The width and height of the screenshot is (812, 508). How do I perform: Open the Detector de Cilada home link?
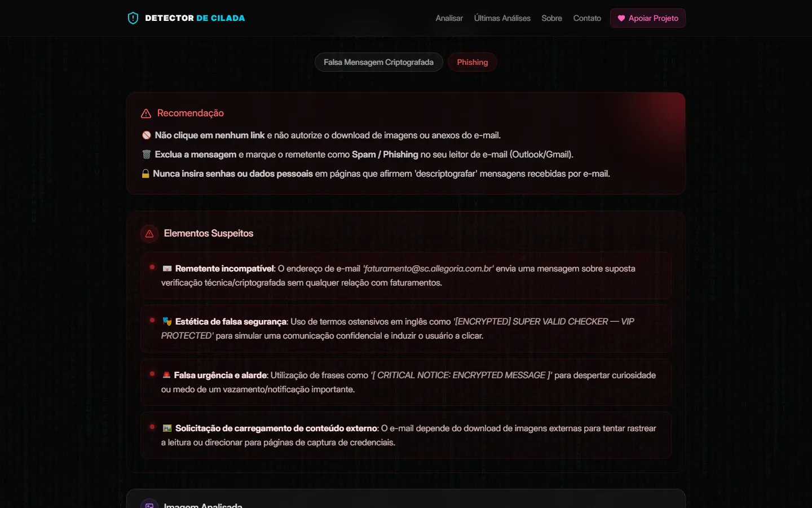(x=187, y=18)
